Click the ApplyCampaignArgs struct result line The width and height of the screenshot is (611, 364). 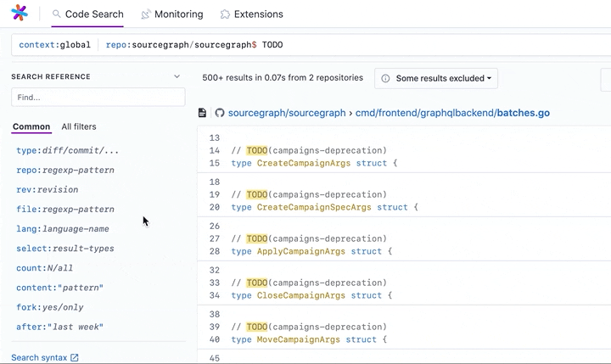[x=311, y=251]
